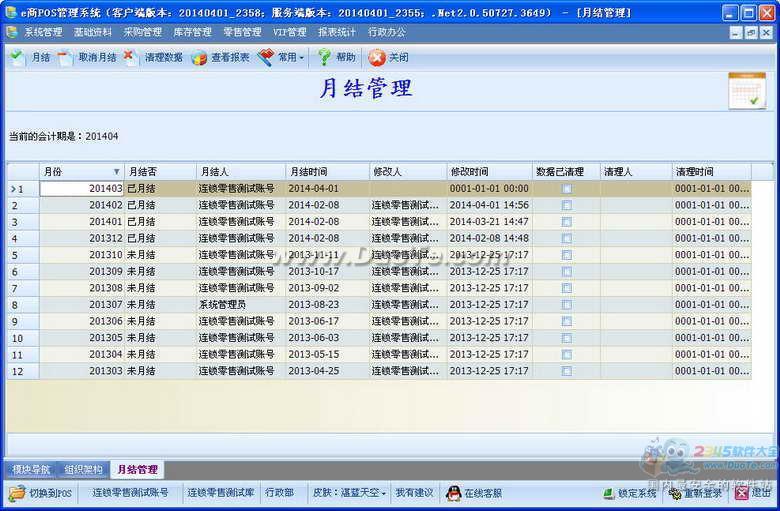Click the red 关闭 toolbar icon

point(377,58)
